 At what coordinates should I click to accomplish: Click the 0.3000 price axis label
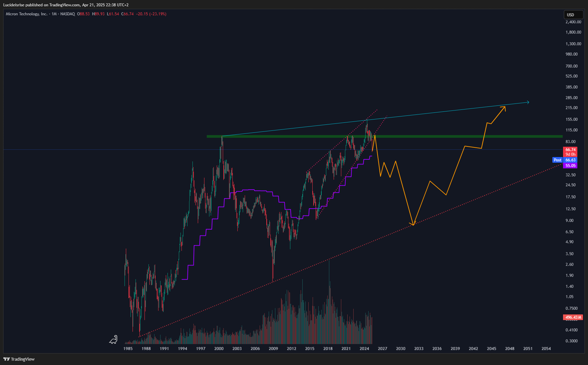[571, 341]
